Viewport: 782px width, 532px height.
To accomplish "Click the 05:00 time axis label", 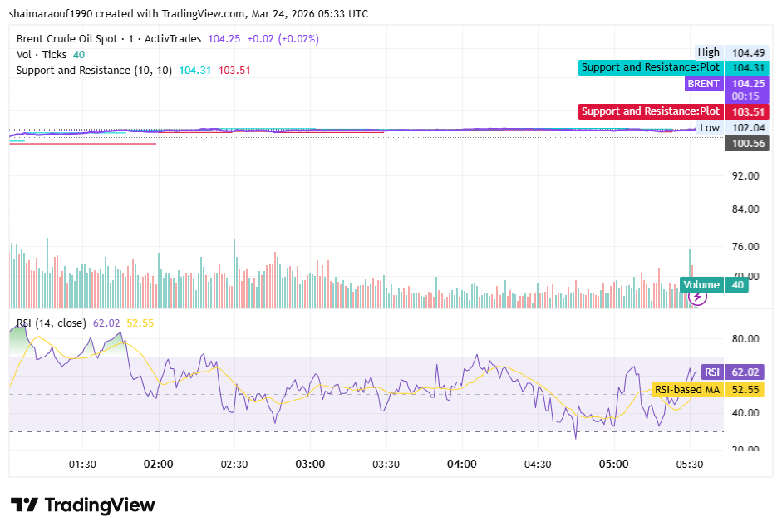I will pyautogui.click(x=614, y=464).
